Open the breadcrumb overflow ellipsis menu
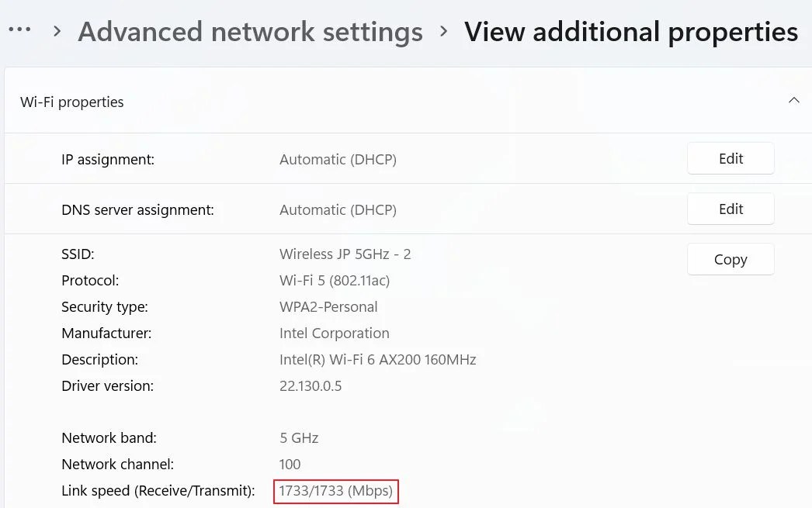Screen dimensions: 812x508 (x=19, y=29)
